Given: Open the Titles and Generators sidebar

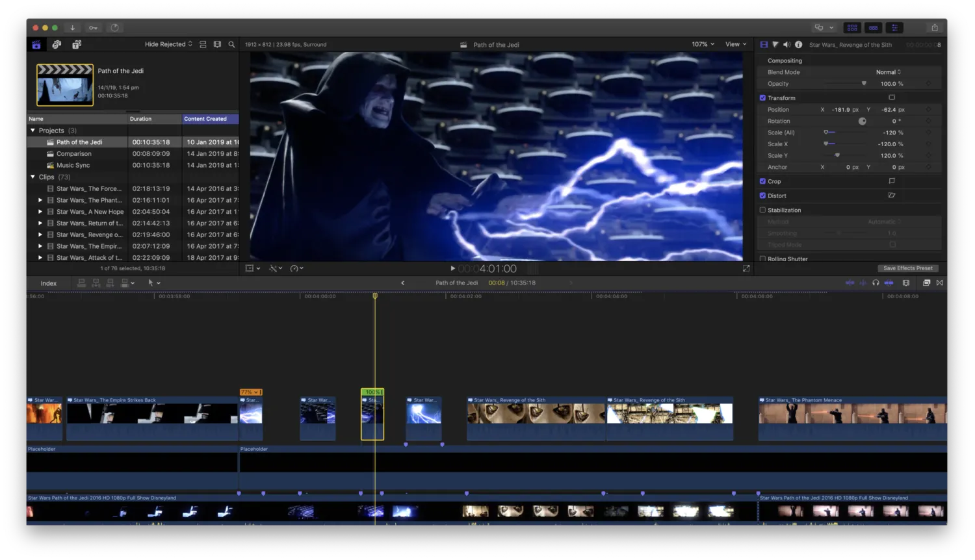Looking at the screenshot, I should (x=77, y=44).
